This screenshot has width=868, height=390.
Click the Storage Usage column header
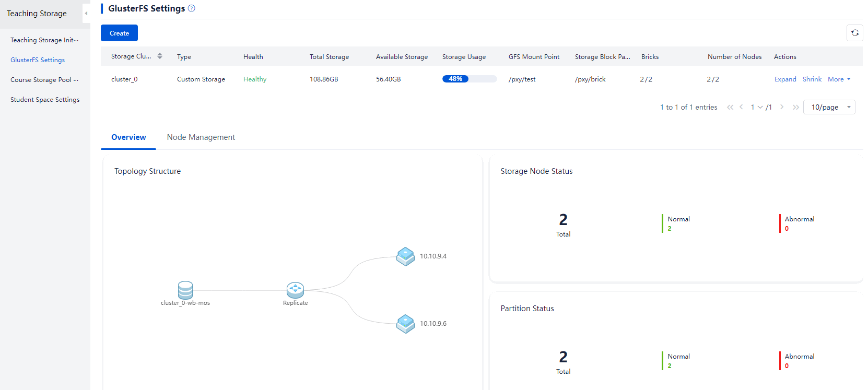point(464,56)
